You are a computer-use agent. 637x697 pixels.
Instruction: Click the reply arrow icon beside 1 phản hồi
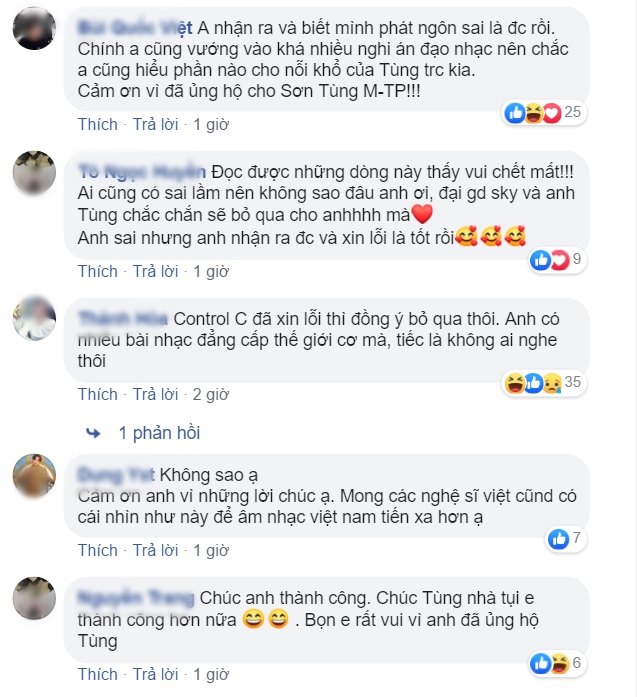click(x=93, y=433)
